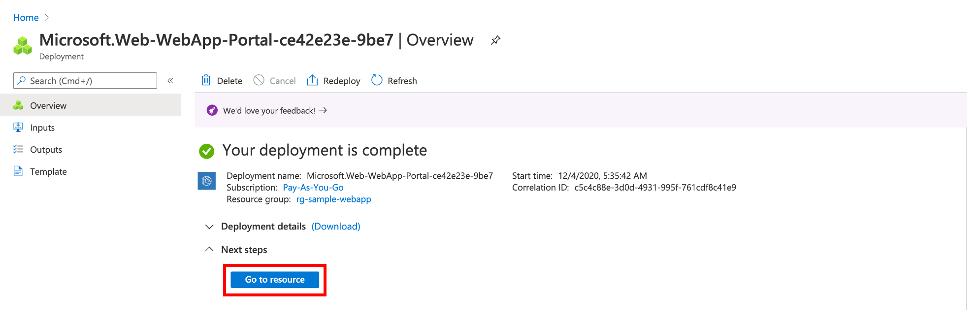
Task: Click the blue web app globe icon
Action: tap(207, 181)
